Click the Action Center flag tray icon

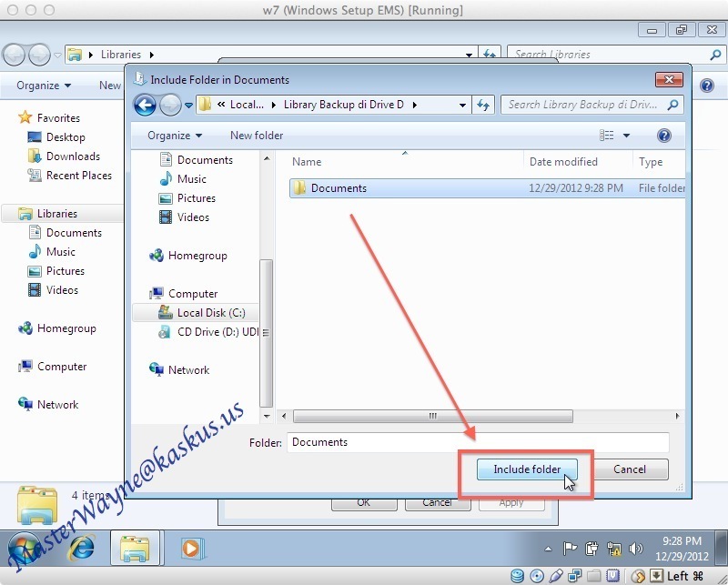click(x=570, y=549)
